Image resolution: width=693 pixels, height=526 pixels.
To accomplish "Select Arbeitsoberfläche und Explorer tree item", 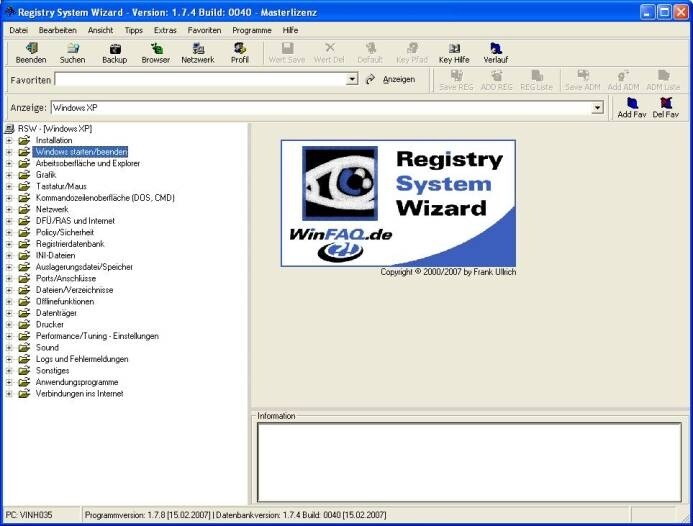I will pos(88,163).
